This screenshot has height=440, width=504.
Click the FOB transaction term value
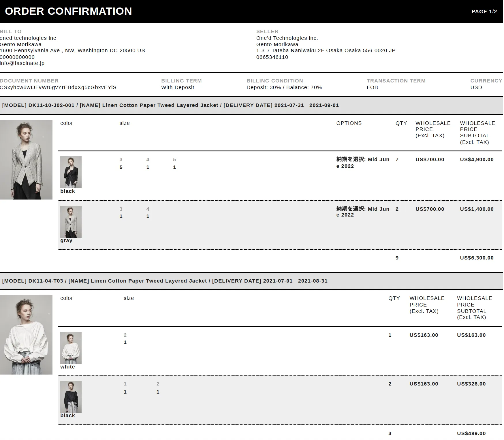click(x=372, y=87)
